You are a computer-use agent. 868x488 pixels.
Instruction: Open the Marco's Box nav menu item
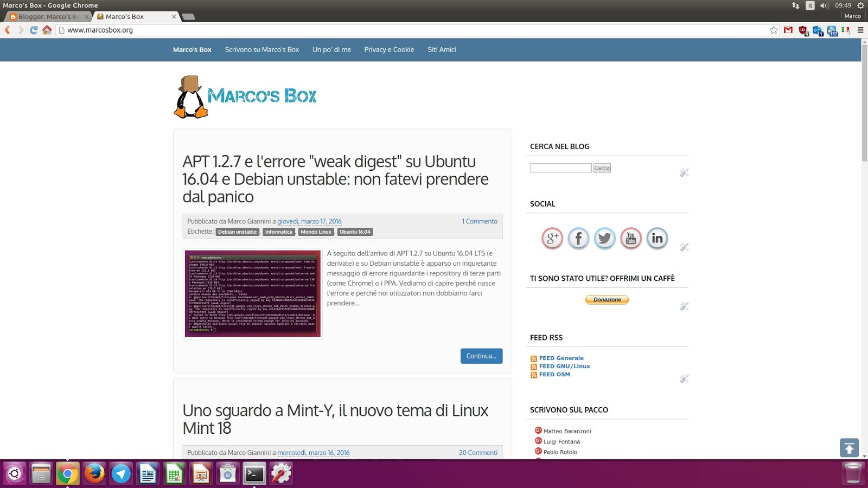pyautogui.click(x=192, y=49)
